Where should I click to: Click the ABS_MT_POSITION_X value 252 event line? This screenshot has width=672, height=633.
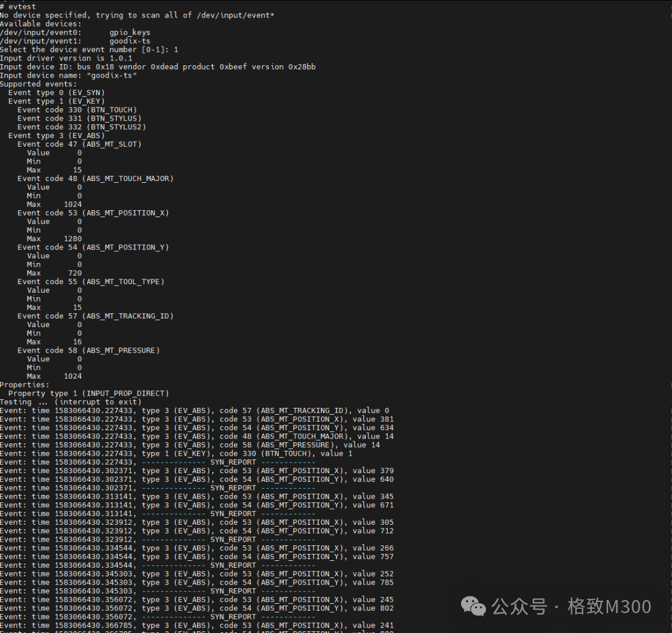(197, 574)
